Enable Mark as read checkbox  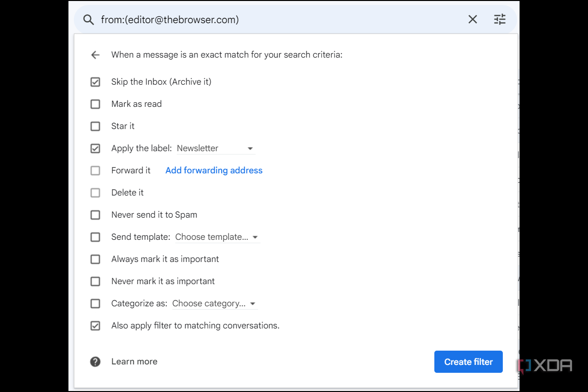[95, 104]
